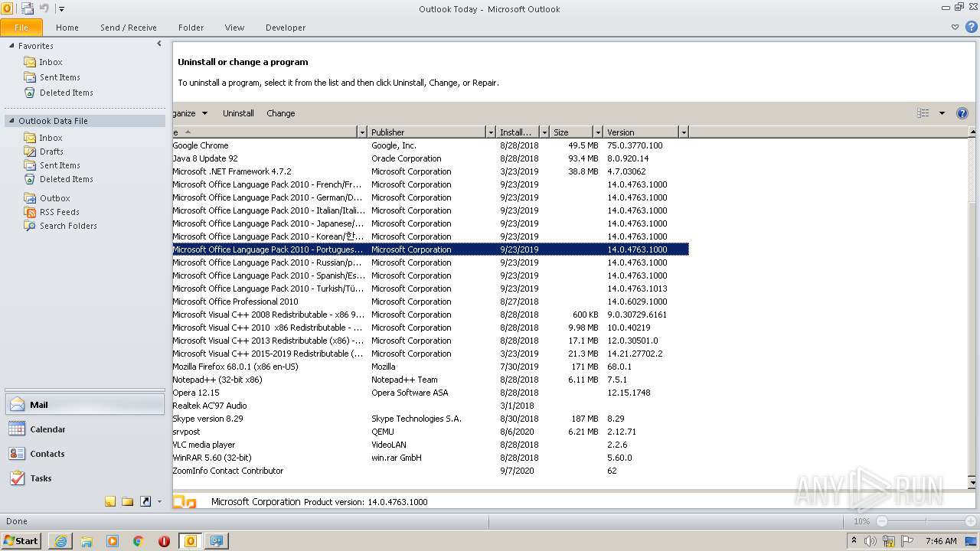The height and width of the screenshot is (551, 980).
Task: Open the Windows Start menu
Action: (x=21, y=540)
